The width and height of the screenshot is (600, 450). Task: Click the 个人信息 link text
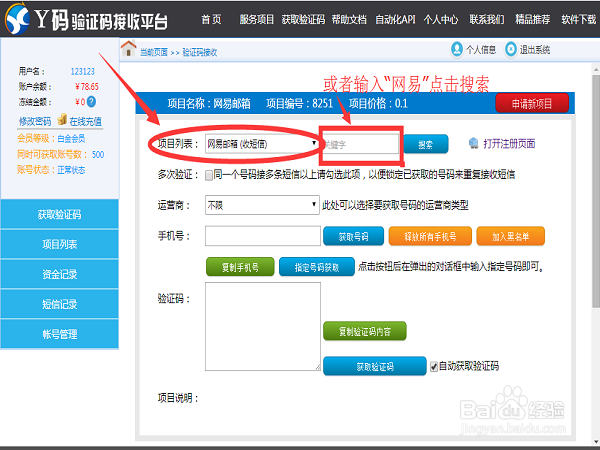pos(481,49)
